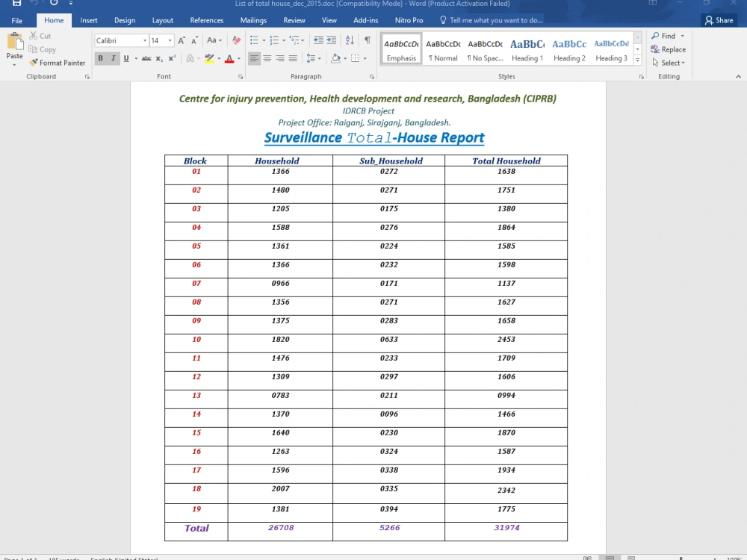The width and height of the screenshot is (747, 560).
Task: Click Replace in Editing group
Action: pyautogui.click(x=669, y=49)
